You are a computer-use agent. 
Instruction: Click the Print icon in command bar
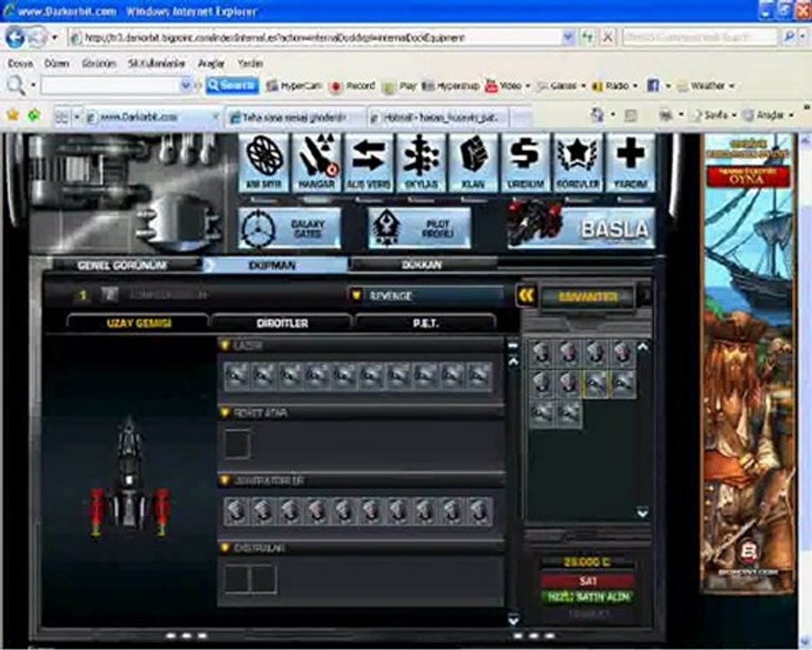(666, 115)
